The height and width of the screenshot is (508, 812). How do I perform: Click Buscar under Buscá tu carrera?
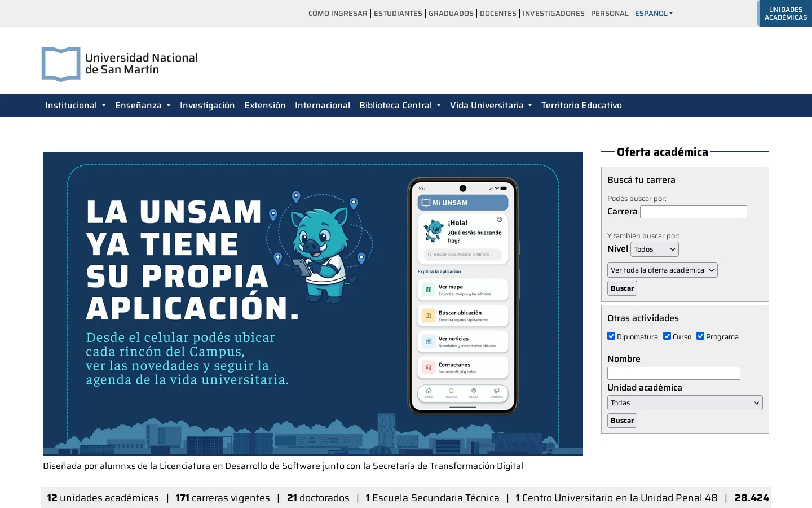tap(622, 288)
